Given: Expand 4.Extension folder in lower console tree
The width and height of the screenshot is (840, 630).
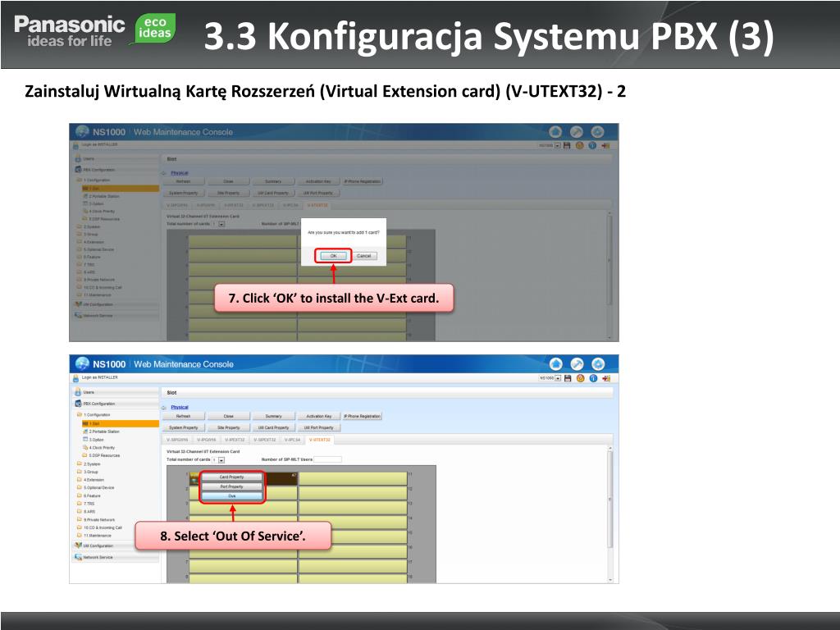Looking at the screenshot, I should tap(94, 480).
